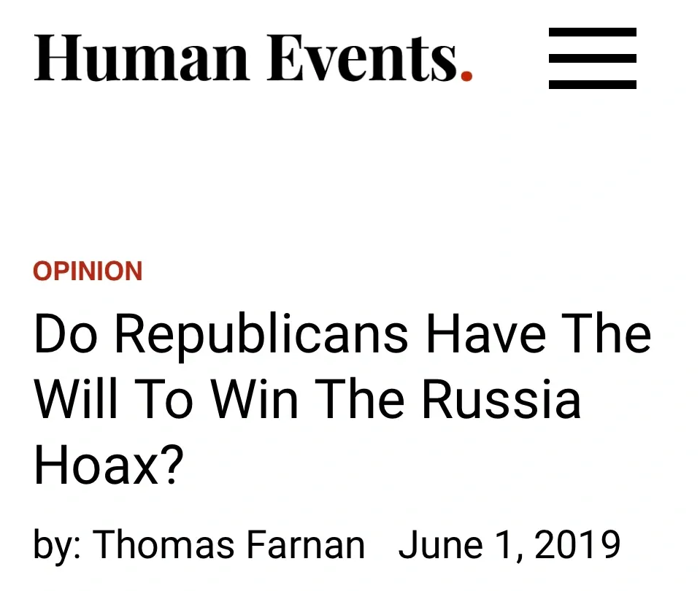Screen dimensions: 700x591
Task: Open the hamburger navigation menu
Action: (x=592, y=58)
